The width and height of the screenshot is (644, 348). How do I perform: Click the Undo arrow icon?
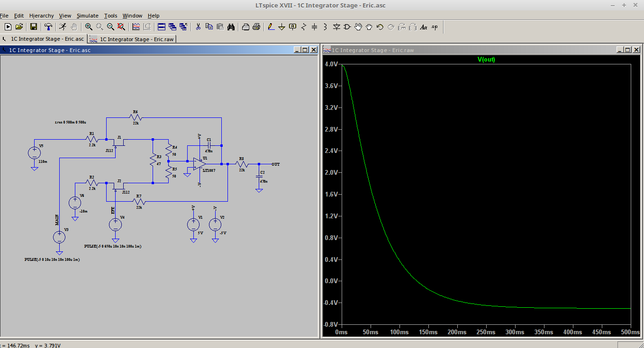380,27
